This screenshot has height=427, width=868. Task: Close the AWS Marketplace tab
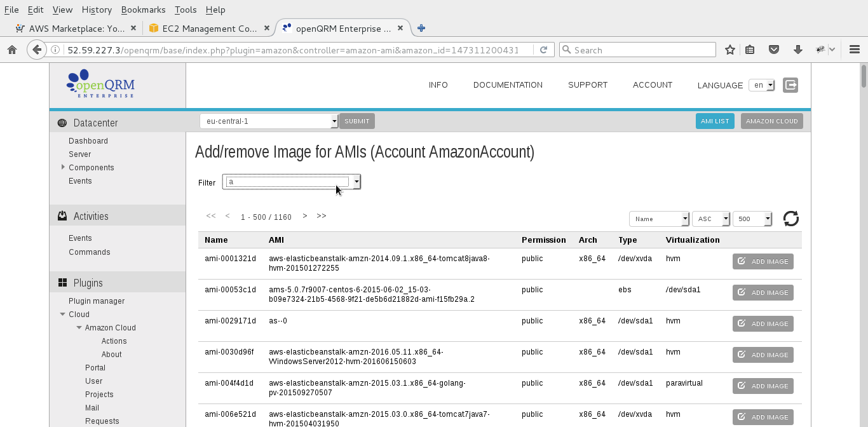pyautogui.click(x=133, y=28)
